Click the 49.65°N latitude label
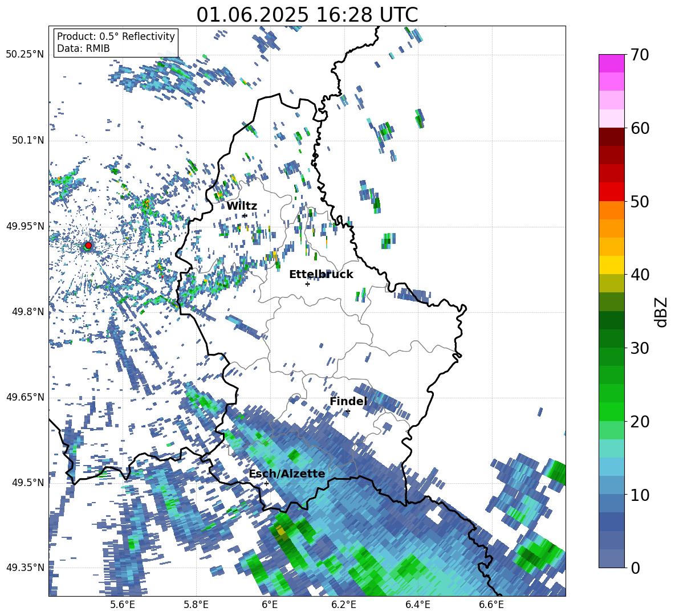 25,397
